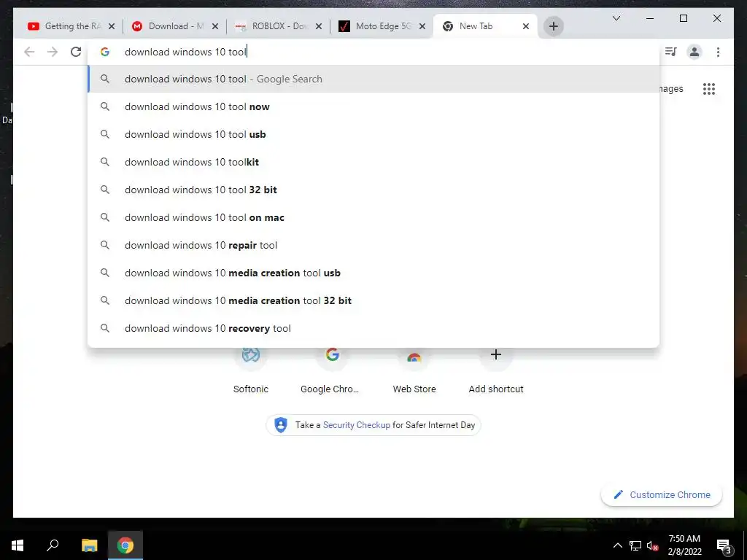Open the Security Checkup link
The image size is (747, 560).
pyautogui.click(x=356, y=425)
